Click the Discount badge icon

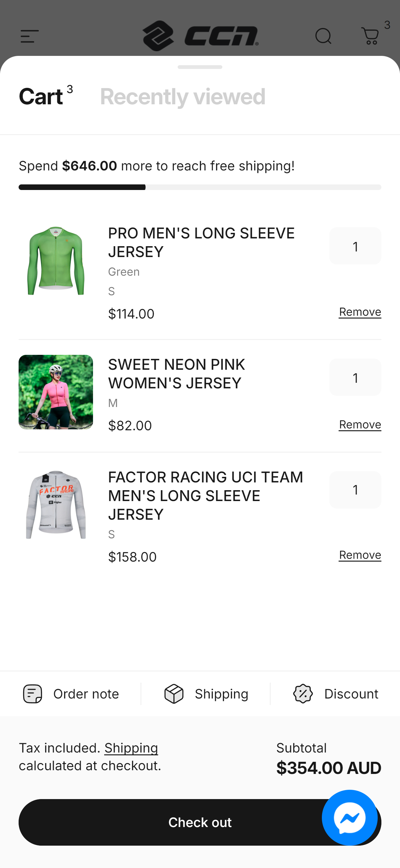click(x=303, y=694)
